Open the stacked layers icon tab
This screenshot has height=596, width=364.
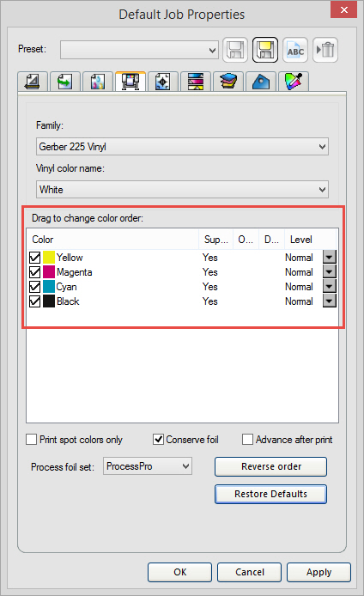(x=228, y=82)
